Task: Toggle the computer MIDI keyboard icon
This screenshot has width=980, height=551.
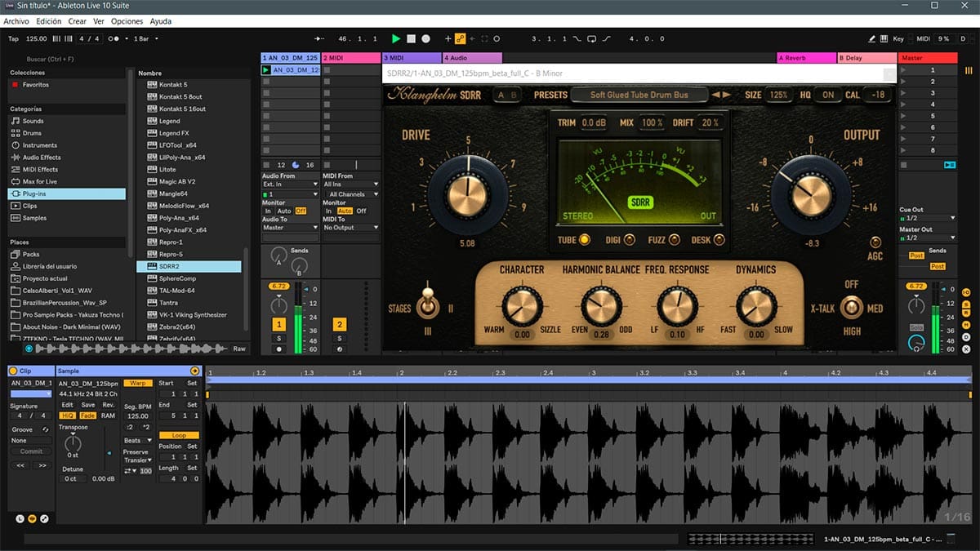Action: [884, 38]
